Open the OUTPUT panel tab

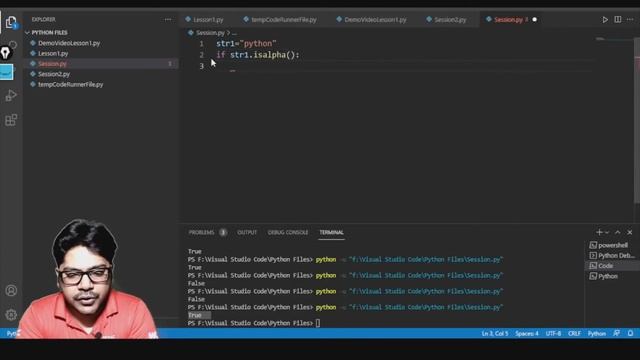point(247,232)
